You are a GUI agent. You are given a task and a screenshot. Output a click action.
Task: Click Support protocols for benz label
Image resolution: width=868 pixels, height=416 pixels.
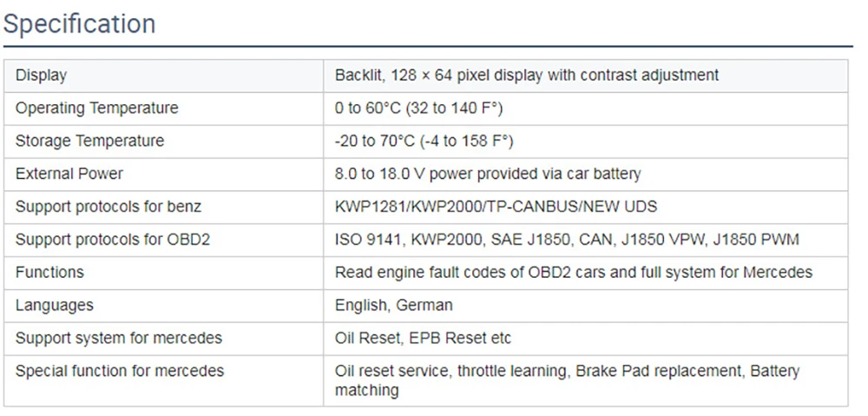pyautogui.click(x=108, y=207)
